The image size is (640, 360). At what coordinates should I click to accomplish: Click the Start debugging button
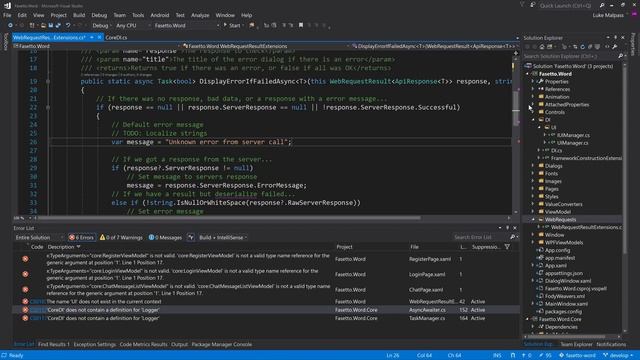pyautogui.click(x=232, y=25)
